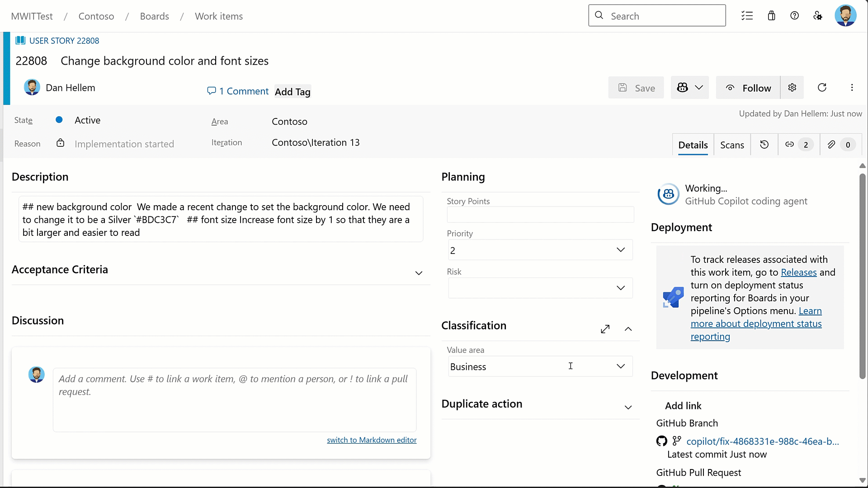Click the Dan Hellem assignee name
This screenshot has width=868, height=488.
[71, 88]
